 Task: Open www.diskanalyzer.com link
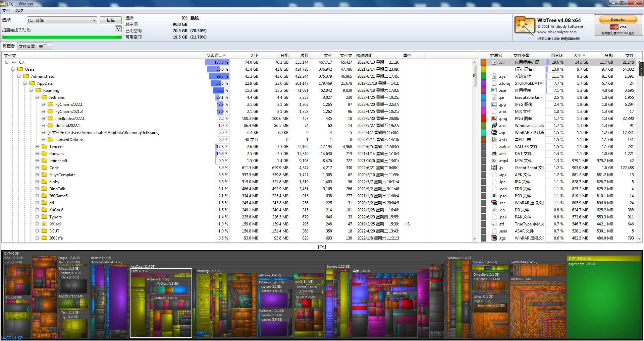[x=557, y=32]
